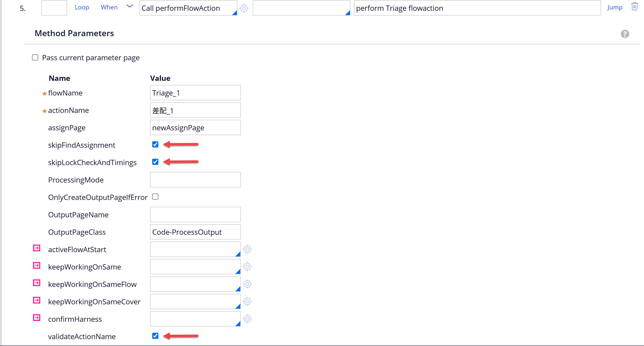Click the pink arrow icon for confirmHarness

pyautogui.click(x=37, y=318)
